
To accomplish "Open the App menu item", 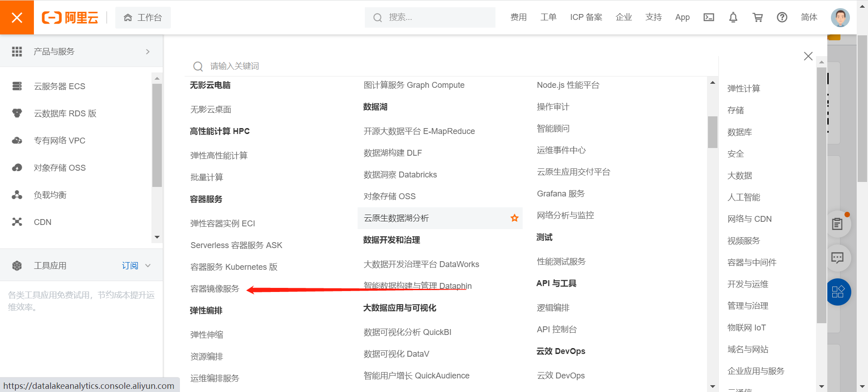I will (682, 17).
